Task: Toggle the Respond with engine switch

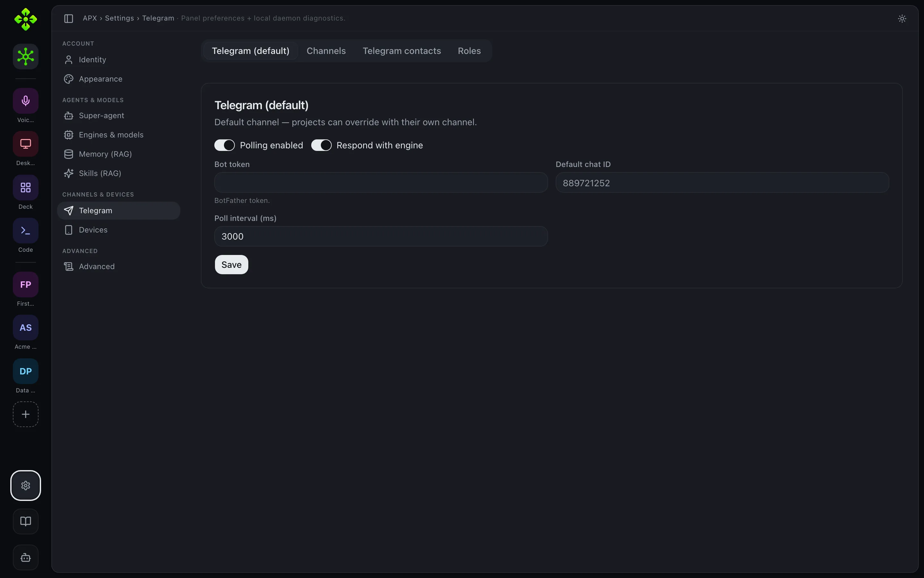Action: point(321,145)
